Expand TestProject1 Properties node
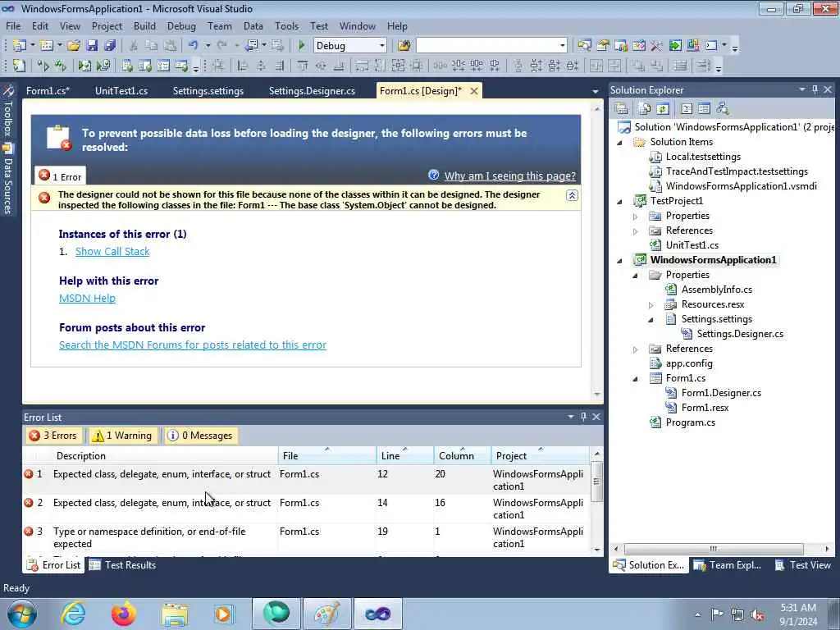The width and height of the screenshot is (840, 630). tap(636, 217)
